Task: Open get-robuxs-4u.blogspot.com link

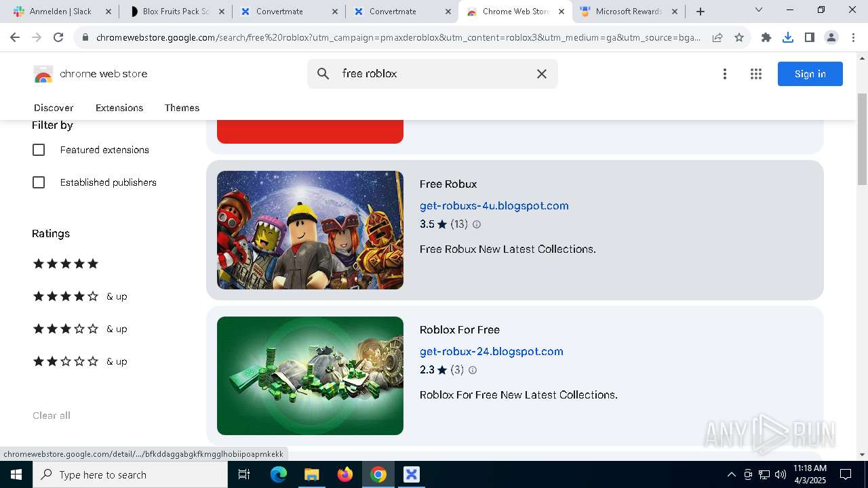Action: point(494,205)
